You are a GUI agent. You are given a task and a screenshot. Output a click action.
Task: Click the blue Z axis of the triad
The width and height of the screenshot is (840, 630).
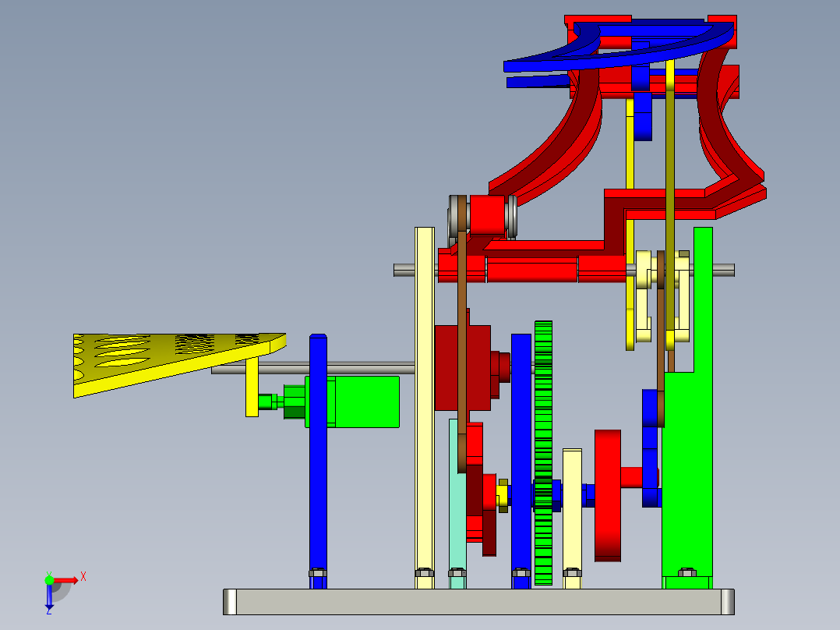pos(49,596)
